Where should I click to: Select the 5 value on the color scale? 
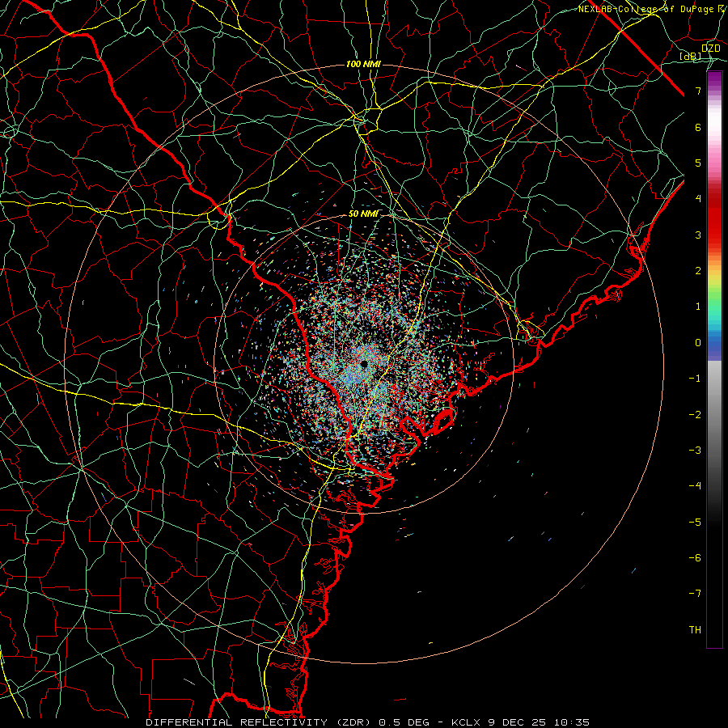[698, 163]
